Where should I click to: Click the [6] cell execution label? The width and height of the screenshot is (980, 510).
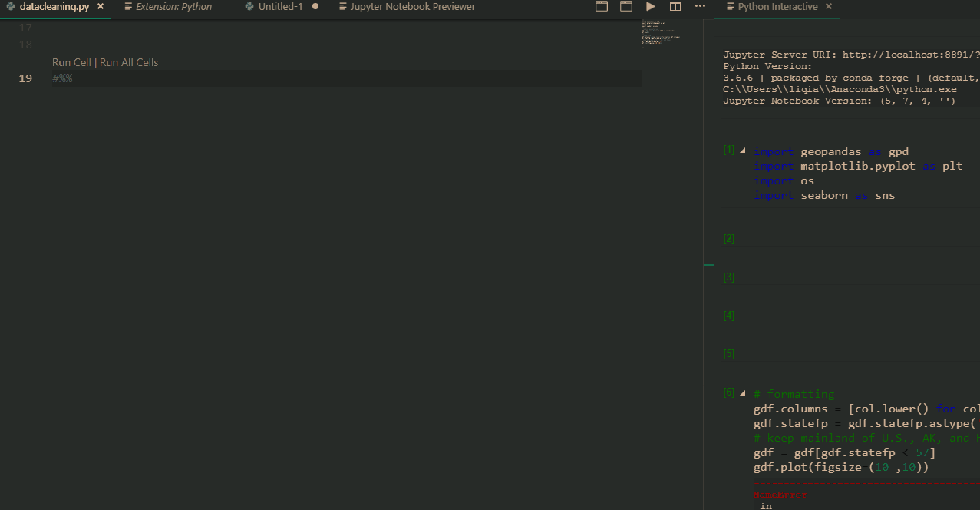tap(729, 392)
